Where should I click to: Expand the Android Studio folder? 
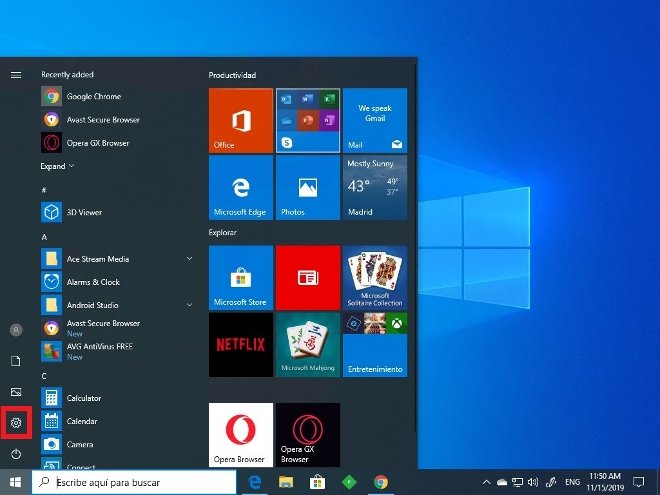[189, 305]
